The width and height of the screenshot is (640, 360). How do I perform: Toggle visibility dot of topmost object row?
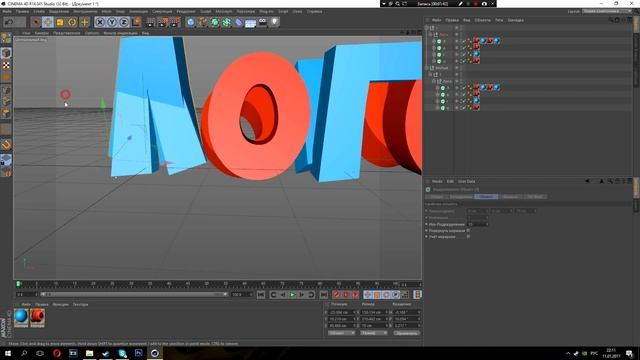pyautogui.click(x=457, y=28)
